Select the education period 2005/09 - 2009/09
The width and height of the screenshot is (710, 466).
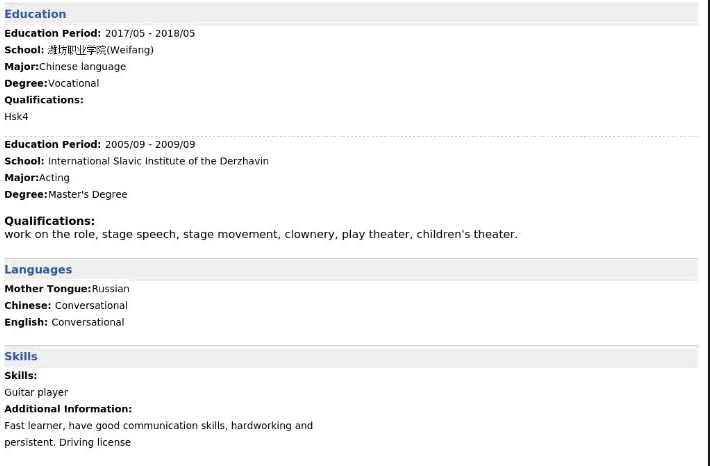point(149,145)
